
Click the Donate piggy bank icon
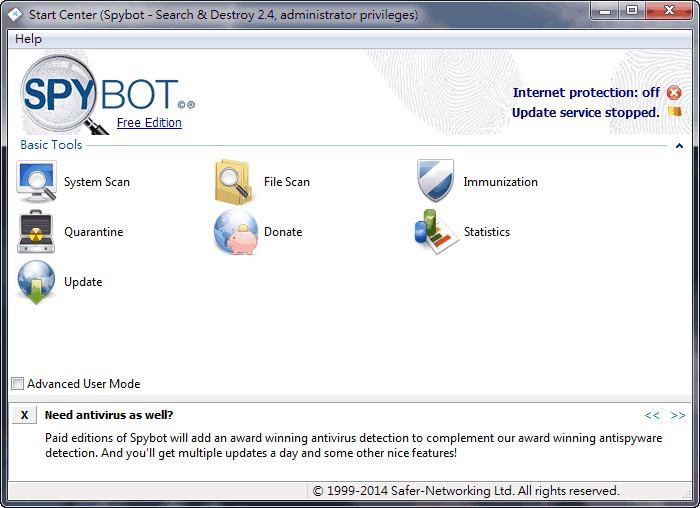(x=236, y=232)
